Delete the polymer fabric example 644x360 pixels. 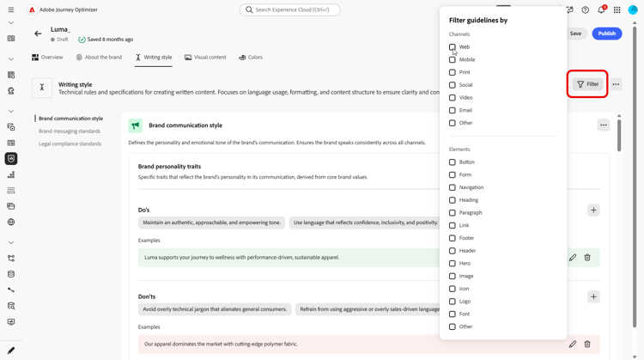click(x=587, y=345)
